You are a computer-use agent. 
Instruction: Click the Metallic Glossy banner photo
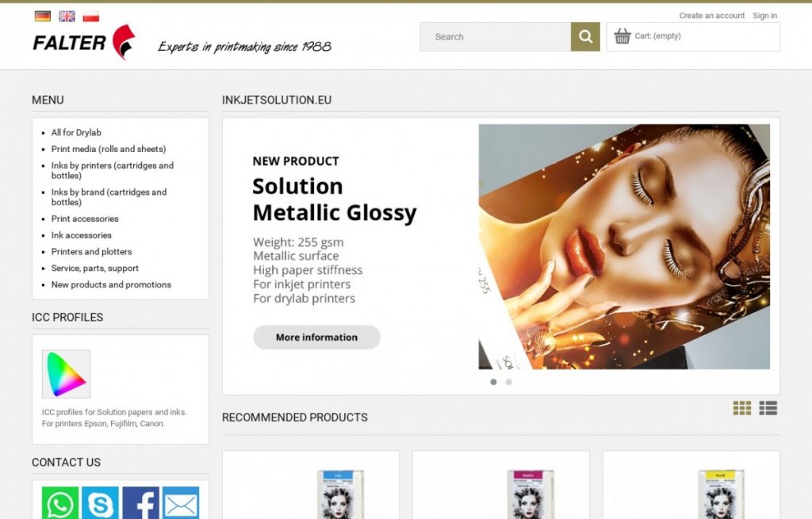pos(624,247)
